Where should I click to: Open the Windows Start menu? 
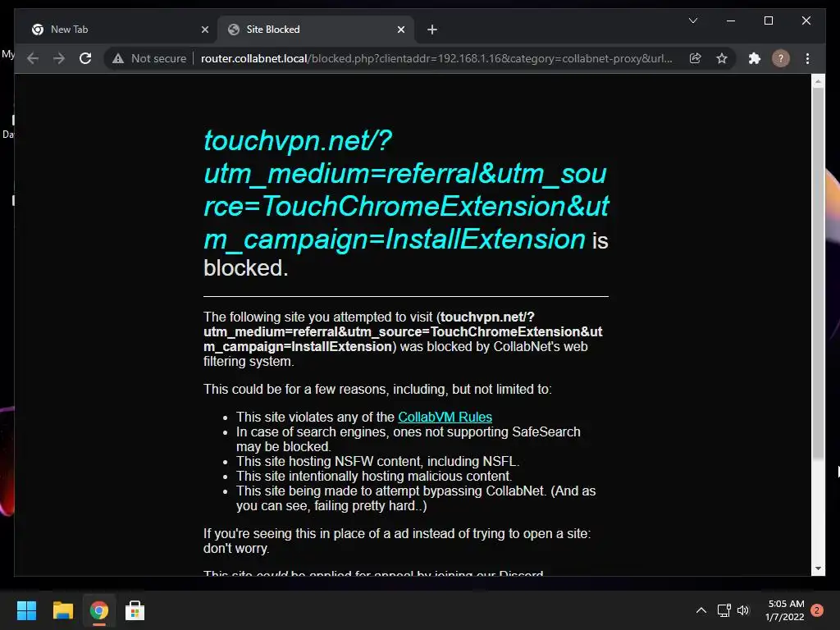(26, 610)
